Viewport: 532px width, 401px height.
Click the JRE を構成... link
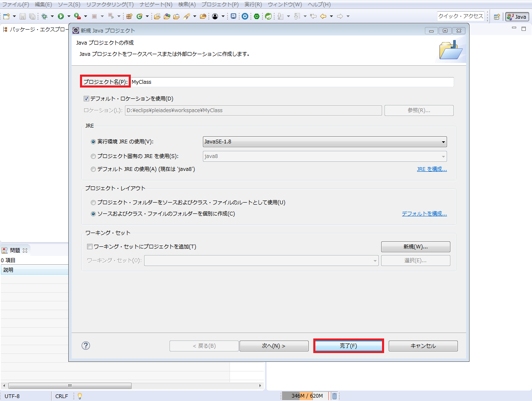point(432,169)
